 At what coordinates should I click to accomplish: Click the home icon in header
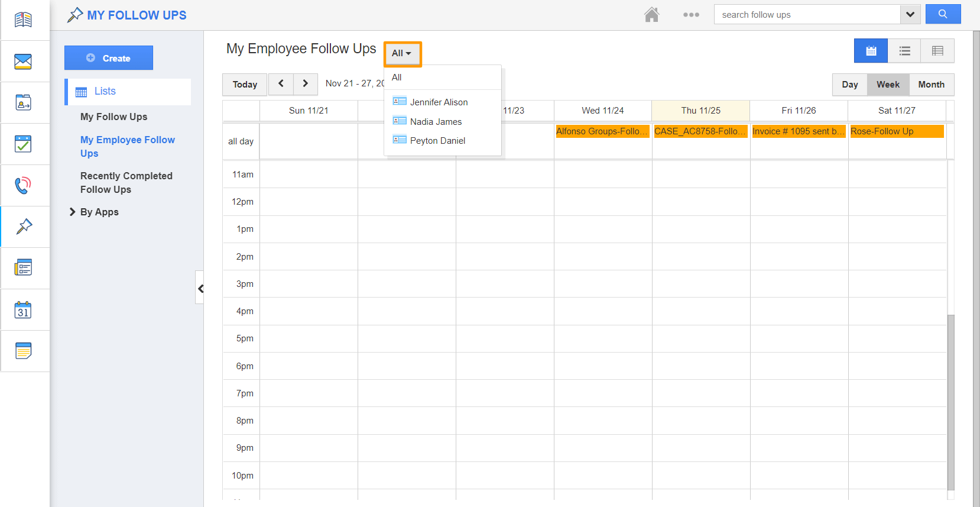651,15
